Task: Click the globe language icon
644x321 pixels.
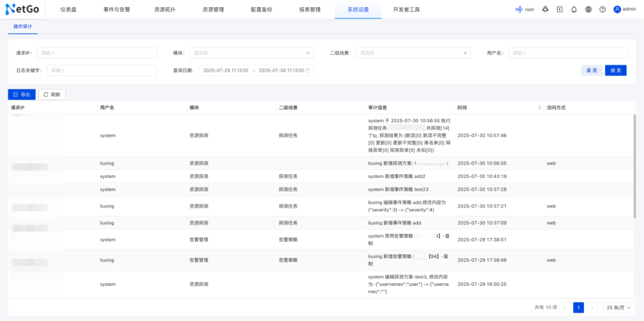Action: tap(589, 10)
